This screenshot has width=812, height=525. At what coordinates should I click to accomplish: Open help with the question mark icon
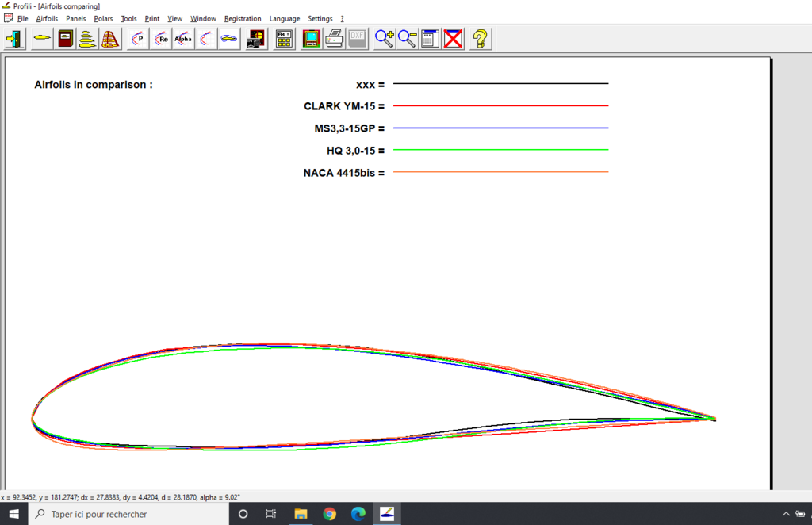coord(481,38)
